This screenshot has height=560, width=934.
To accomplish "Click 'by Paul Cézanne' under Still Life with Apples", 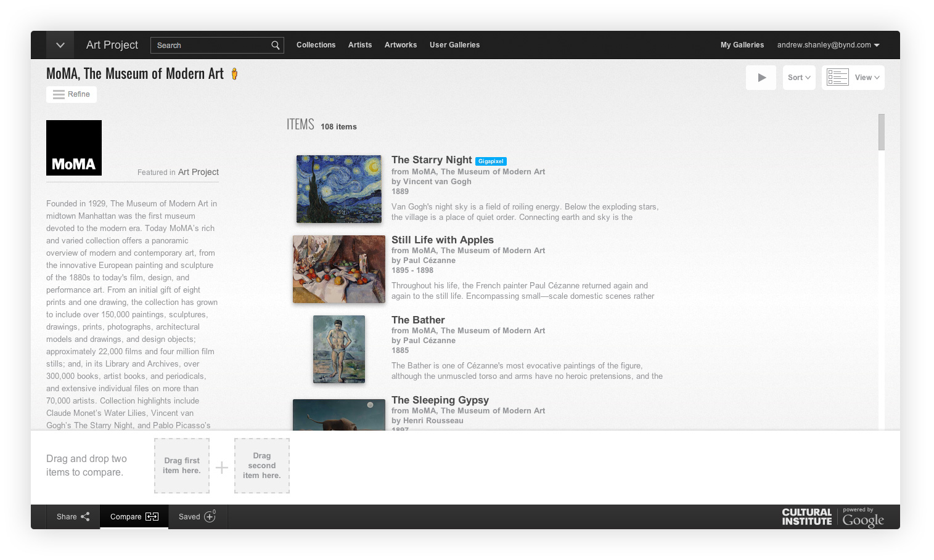I will (424, 261).
